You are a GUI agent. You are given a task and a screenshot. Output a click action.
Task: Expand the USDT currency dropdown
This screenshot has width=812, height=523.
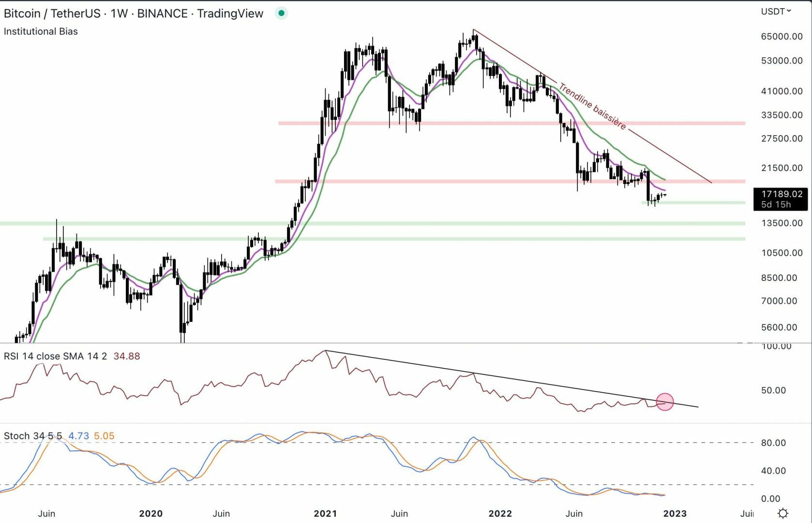(776, 11)
